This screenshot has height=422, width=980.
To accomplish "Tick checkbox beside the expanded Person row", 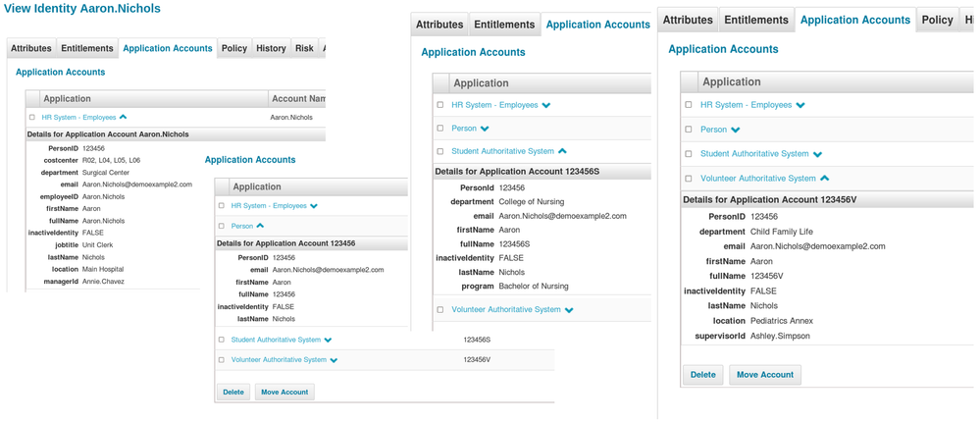I will (x=222, y=227).
